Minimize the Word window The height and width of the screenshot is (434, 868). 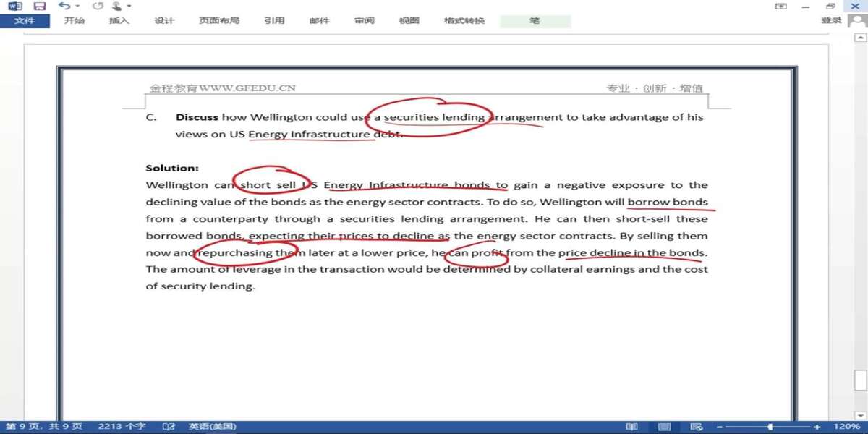pos(806,6)
